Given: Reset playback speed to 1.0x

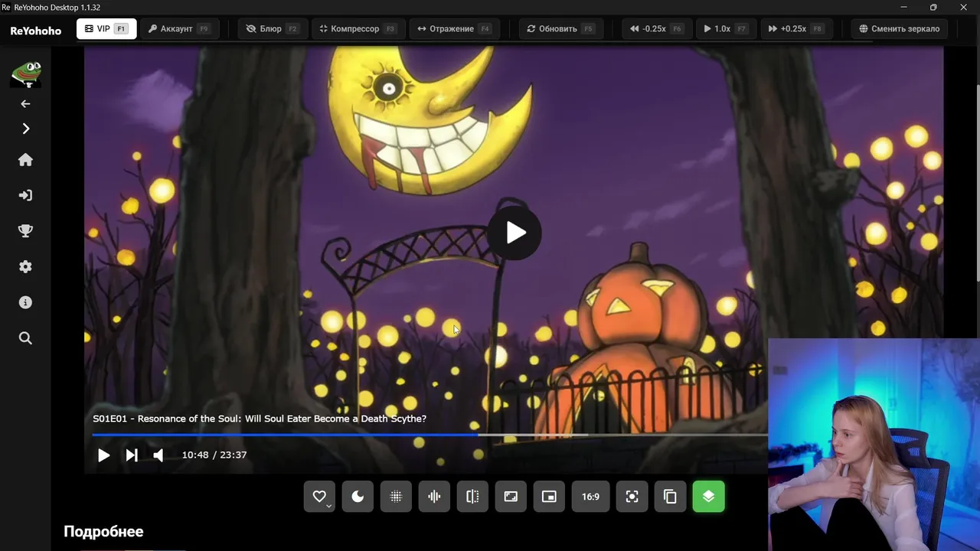Looking at the screenshot, I should 724,29.
